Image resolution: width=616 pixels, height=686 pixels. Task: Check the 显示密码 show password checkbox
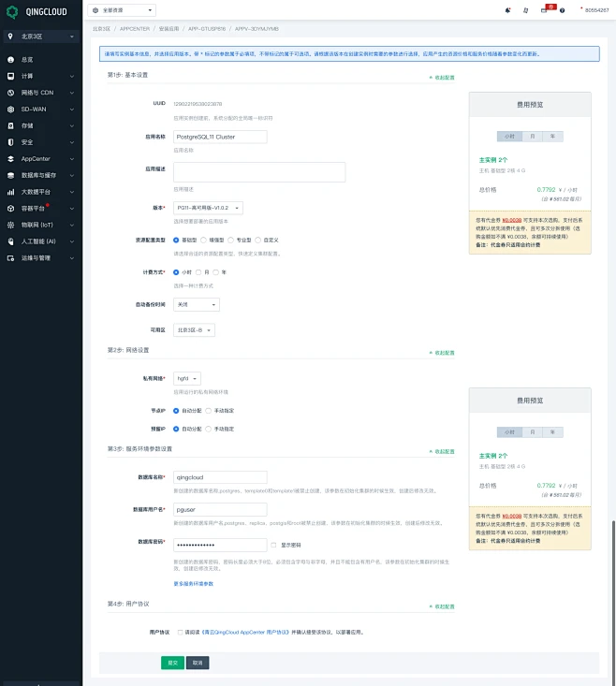(x=272, y=544)
